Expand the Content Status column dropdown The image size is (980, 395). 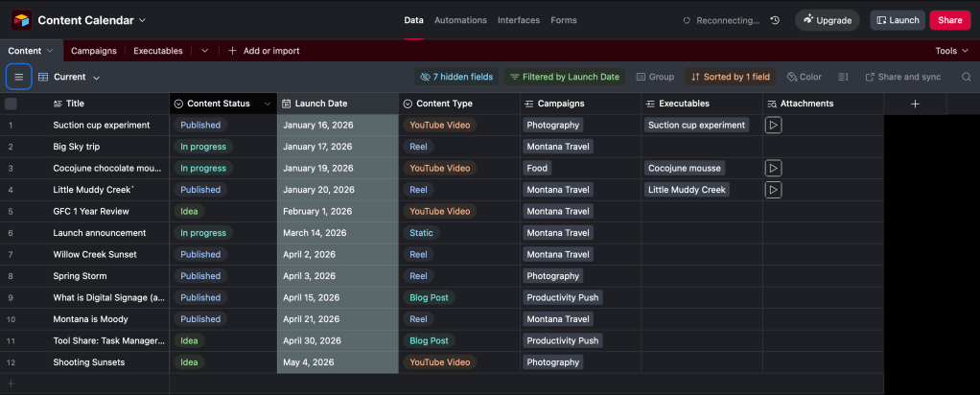(x=267, y=104)
